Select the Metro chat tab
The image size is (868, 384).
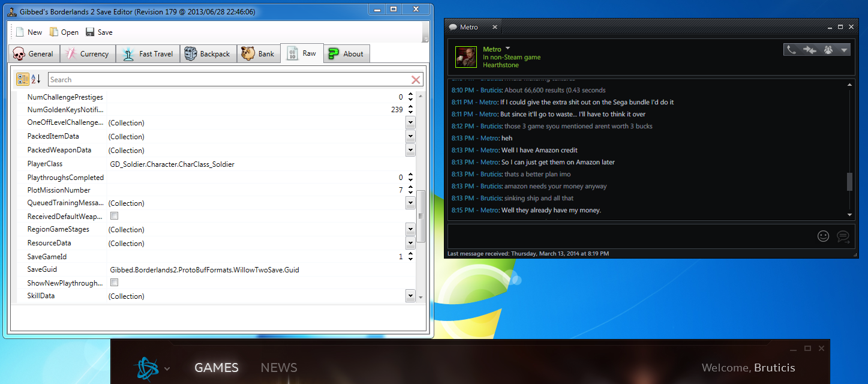[x=468, y=27]
